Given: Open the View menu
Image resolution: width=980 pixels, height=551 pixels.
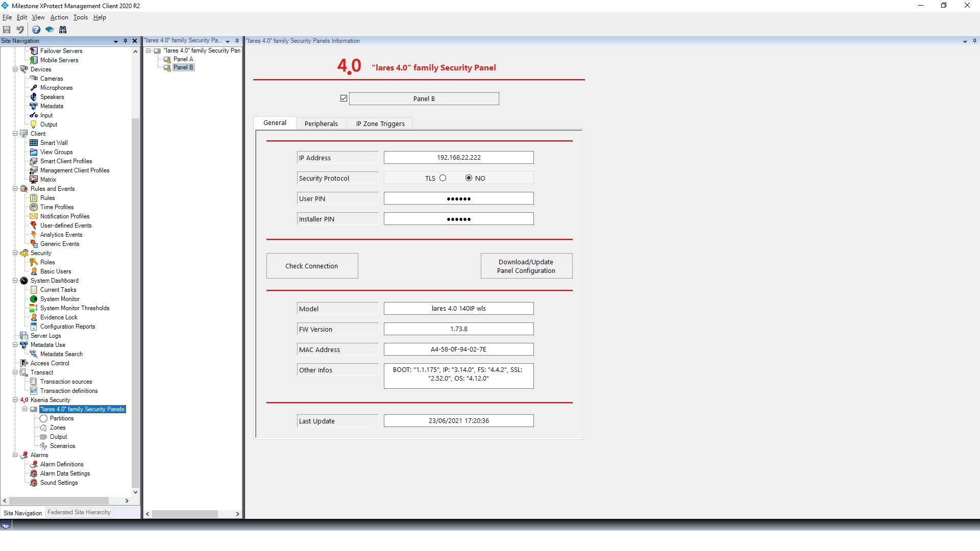Looking at the screenshot, I should (x=38, y=17).
